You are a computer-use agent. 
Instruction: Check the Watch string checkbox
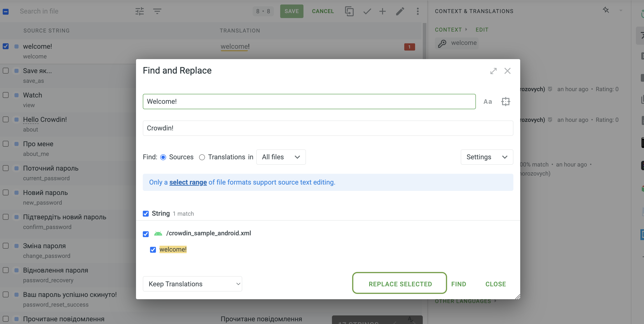click(x=6, y=95)
